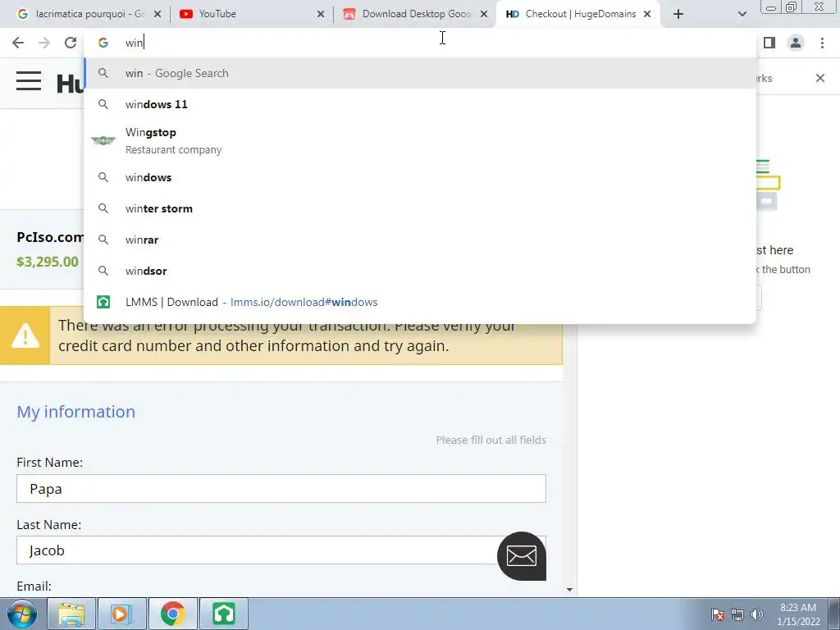Click the Google icon in address bar
840x630 pixels.
103,43
